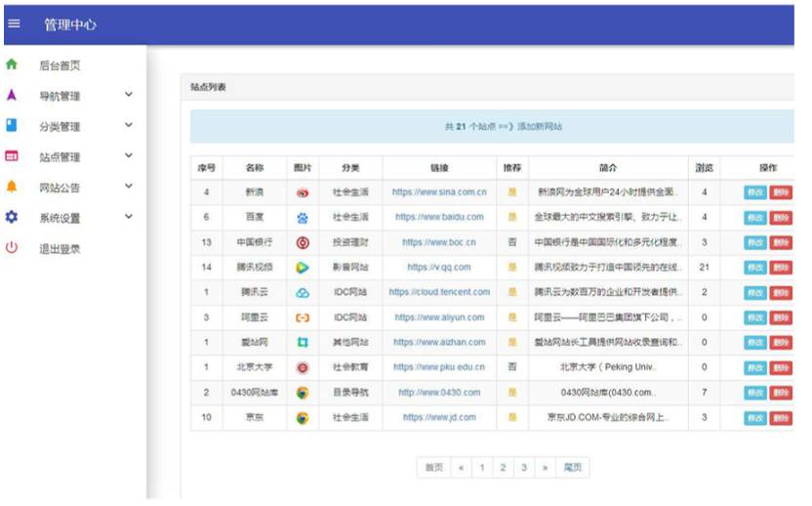Click the 修改 button for 京东
Screen dimensions: 812x506
[755, 418]
